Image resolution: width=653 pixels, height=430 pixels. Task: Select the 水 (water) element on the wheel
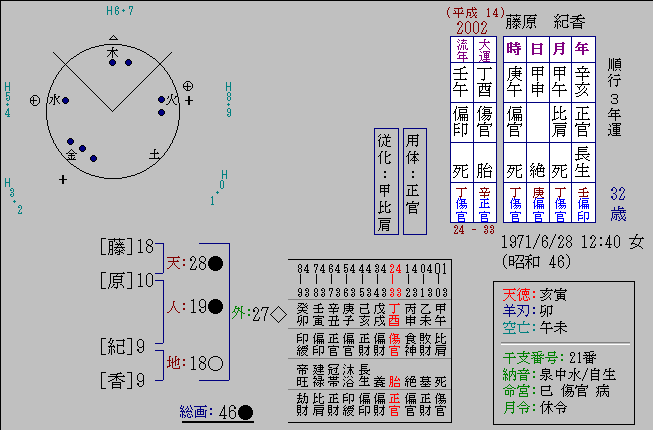tap(54, 100)
